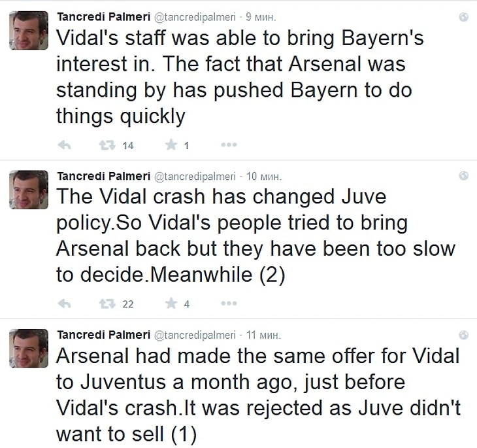Reply to the 'Vidal crash' tweet

[65, 303]
